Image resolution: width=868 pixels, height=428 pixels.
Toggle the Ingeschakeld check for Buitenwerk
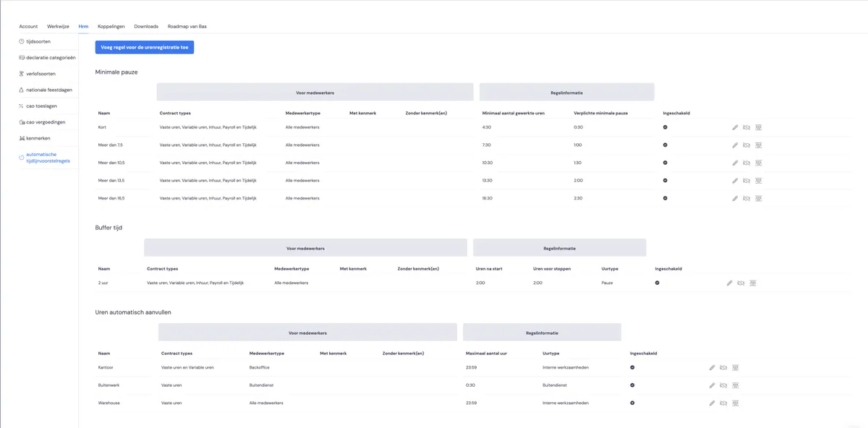pyautogui.click(x=632, y=385)
